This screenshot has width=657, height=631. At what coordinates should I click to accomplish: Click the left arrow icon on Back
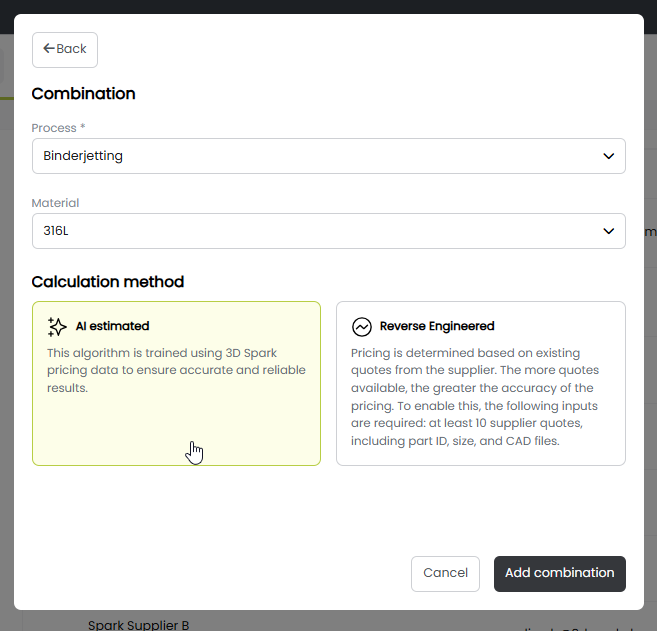point(49,49)
